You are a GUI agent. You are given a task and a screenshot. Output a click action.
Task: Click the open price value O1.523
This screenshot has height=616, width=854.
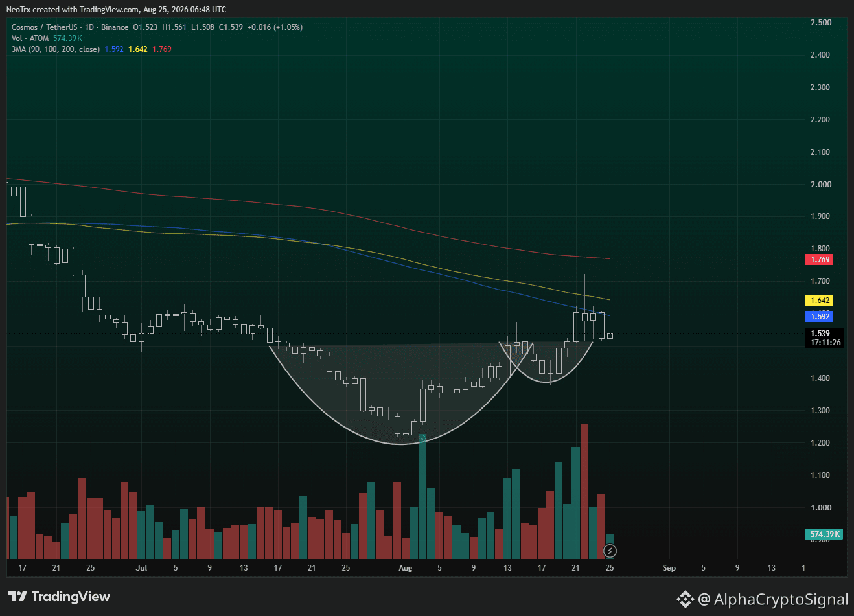[x=145, y=27]
